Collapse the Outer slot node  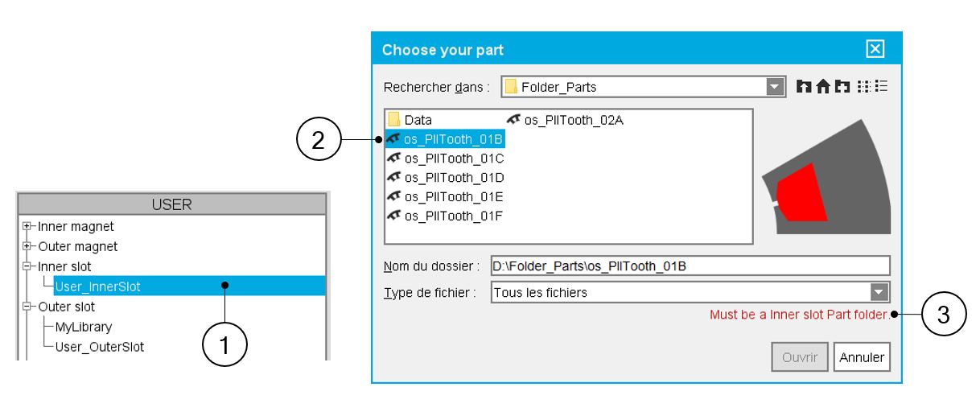[x=29, y=307]
